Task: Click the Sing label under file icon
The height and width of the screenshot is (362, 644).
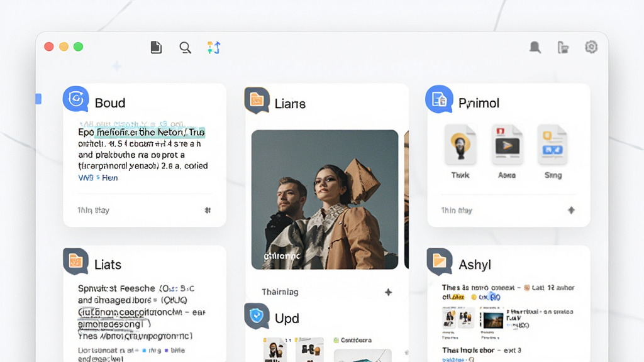Action: [553, 175]
